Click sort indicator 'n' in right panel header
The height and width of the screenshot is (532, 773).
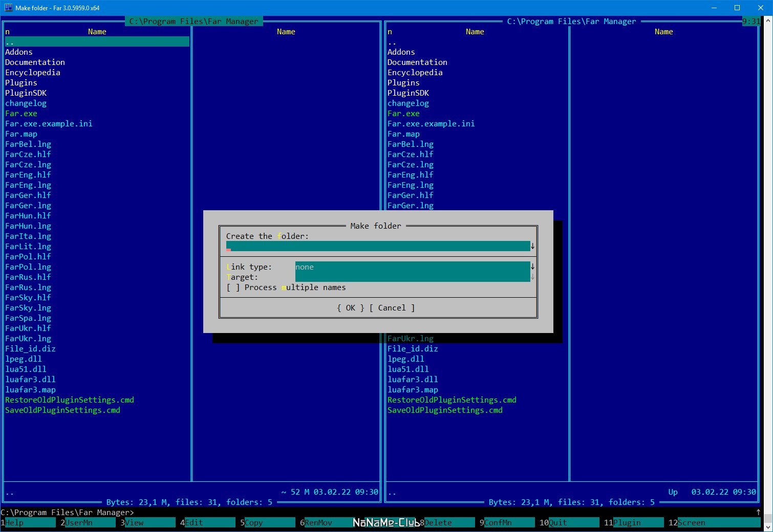[390, 32]
